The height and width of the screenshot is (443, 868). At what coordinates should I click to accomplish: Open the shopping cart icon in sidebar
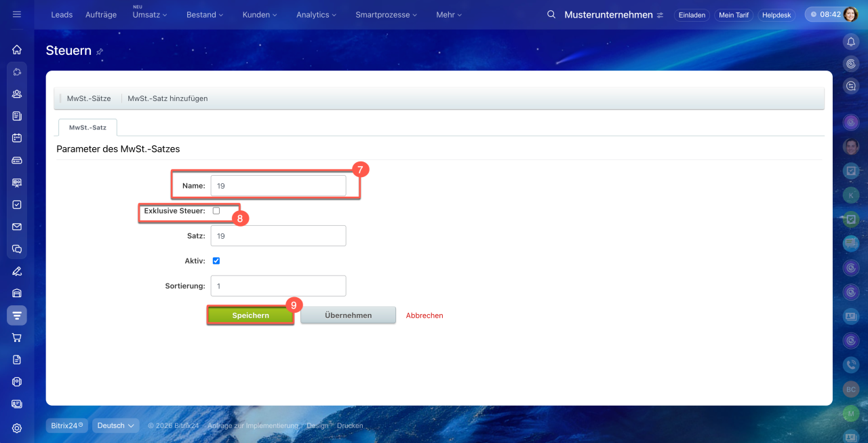[x=17, y=337]
